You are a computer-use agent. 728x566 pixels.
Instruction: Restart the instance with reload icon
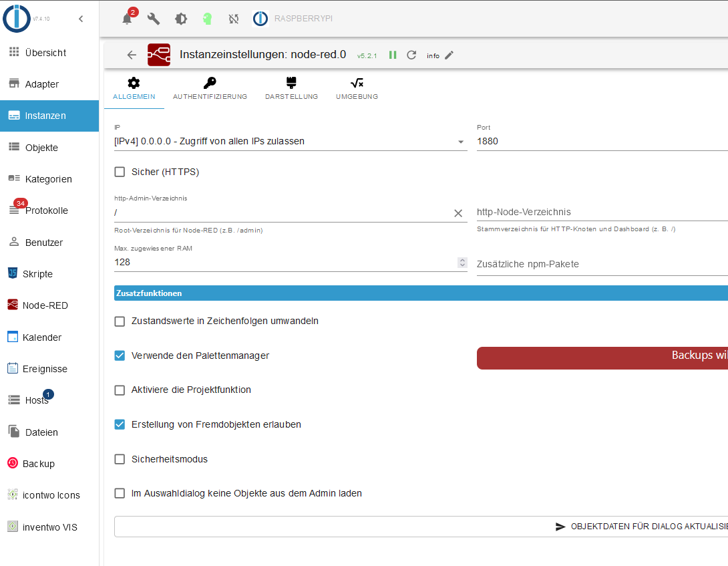pyautogui.click(x=411, y=55)
